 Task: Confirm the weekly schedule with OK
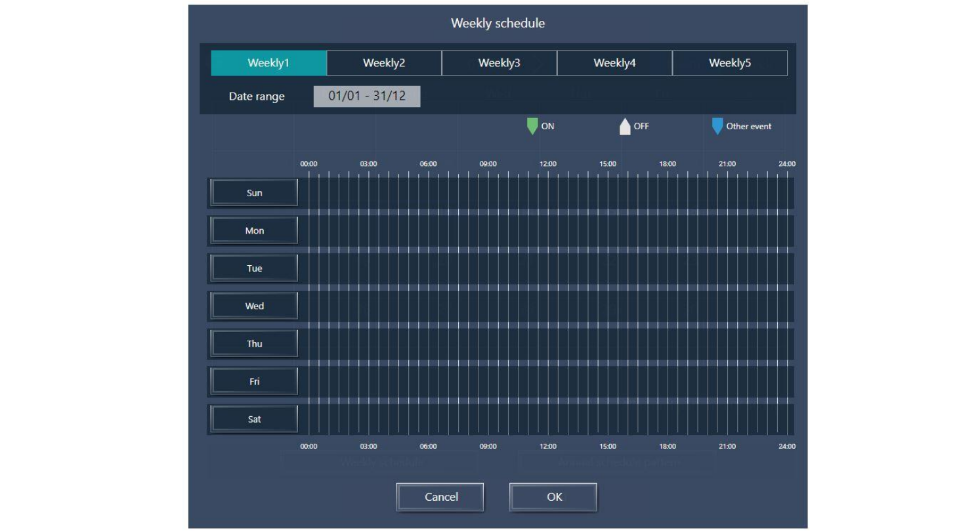553,497
